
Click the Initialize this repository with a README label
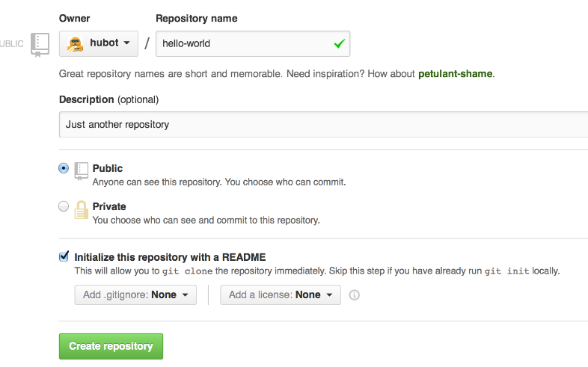[170, 257]
